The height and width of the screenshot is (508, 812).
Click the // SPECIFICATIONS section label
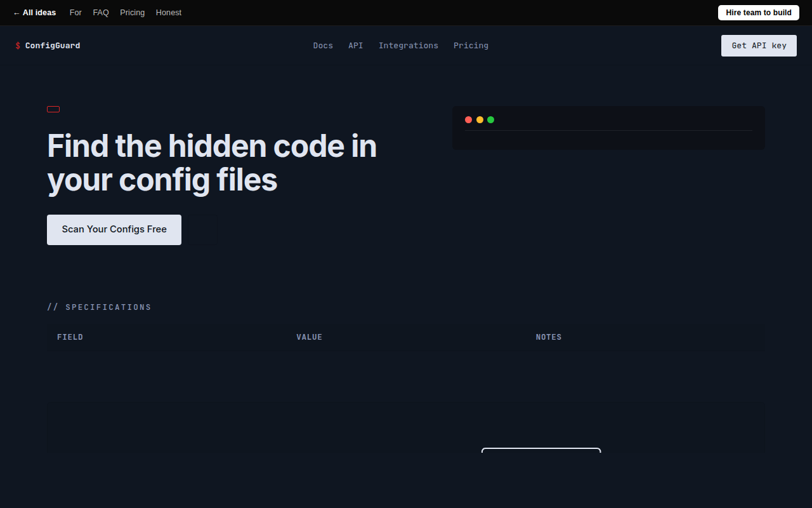point(99,307)
